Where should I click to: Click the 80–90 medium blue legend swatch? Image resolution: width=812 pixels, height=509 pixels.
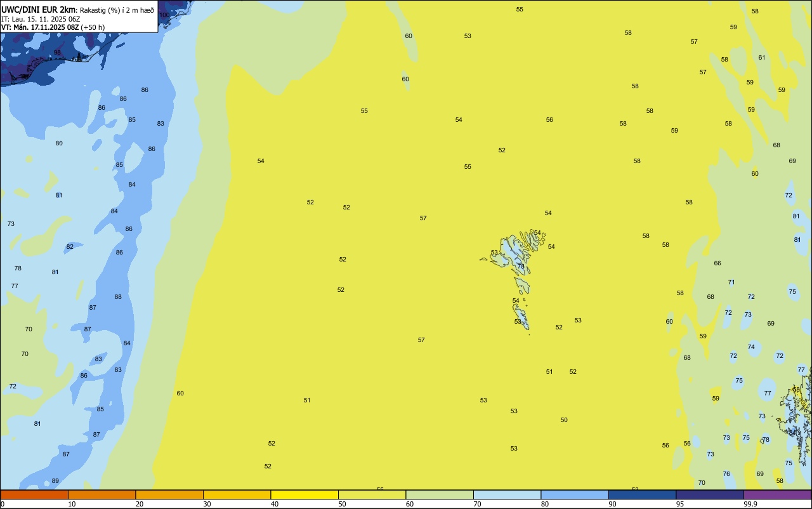pyautogui.click(x=575, y=494)
